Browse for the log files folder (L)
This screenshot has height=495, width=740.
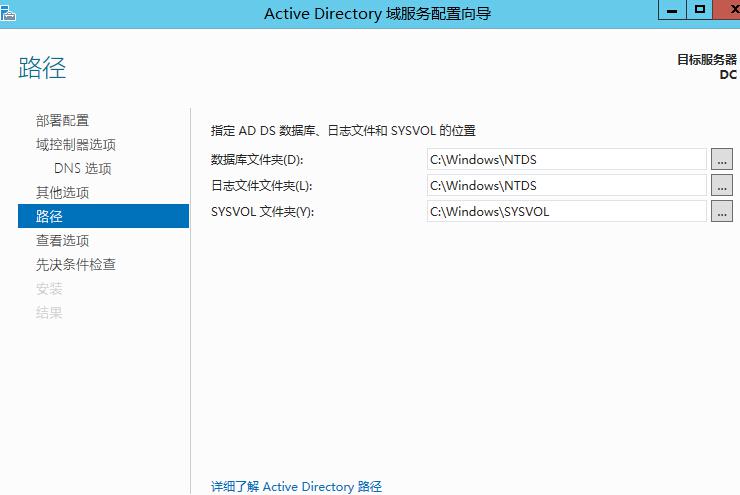[722, 185]
